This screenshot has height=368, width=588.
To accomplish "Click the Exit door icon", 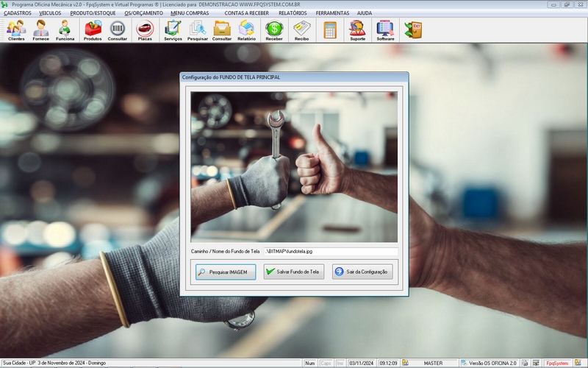I will point(413,30).
